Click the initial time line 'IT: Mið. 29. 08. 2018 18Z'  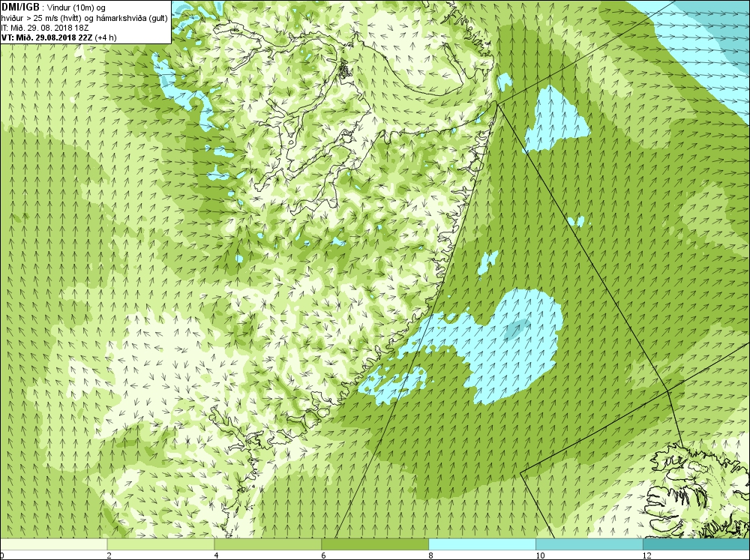point(45,28)
